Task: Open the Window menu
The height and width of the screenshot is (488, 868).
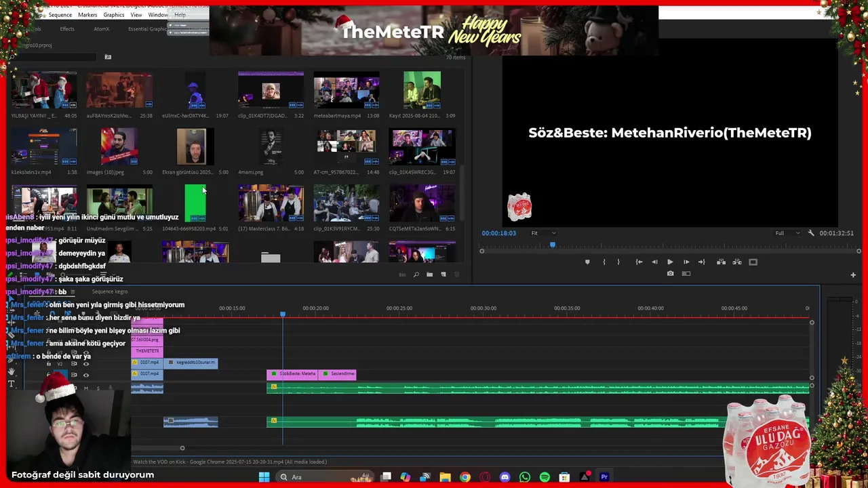Action: tap(158, 15)
